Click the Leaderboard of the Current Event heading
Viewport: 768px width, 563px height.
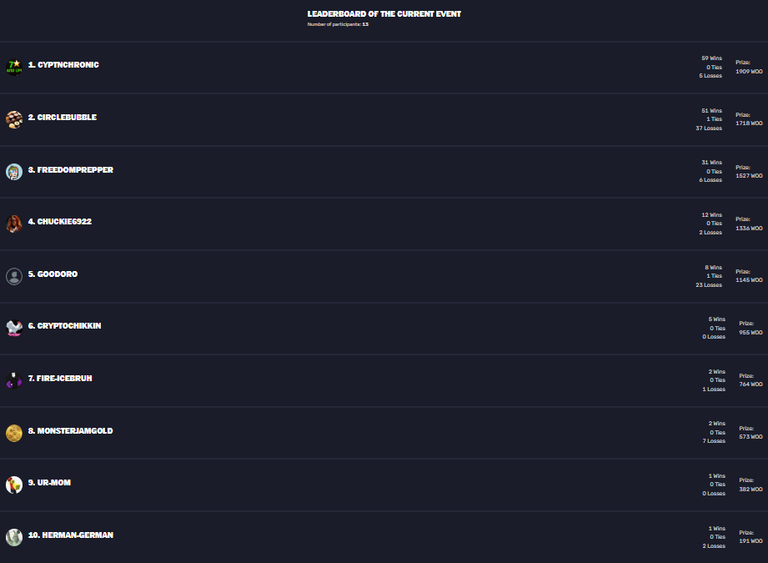coord(384,14)
